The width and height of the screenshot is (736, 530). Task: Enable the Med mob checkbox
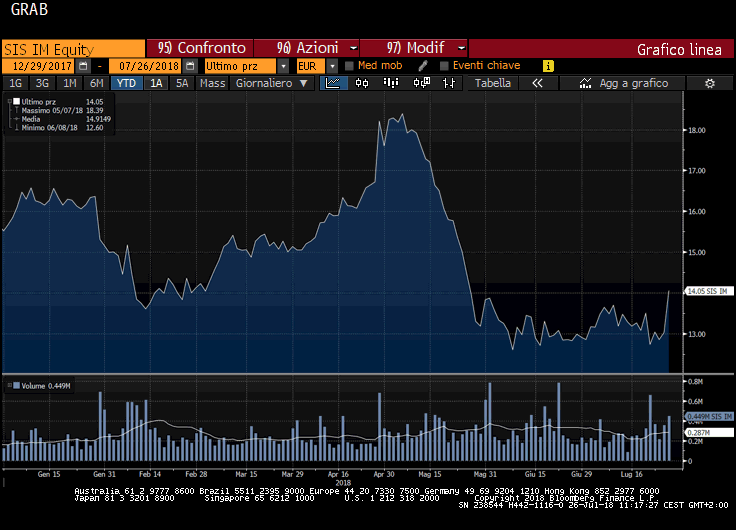pos(349,66)
